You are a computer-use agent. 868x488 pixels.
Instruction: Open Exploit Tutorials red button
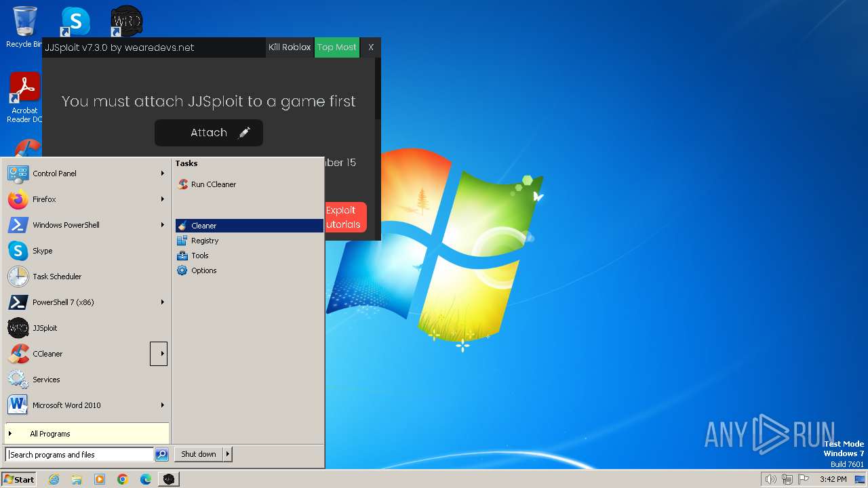coord(345,217)
